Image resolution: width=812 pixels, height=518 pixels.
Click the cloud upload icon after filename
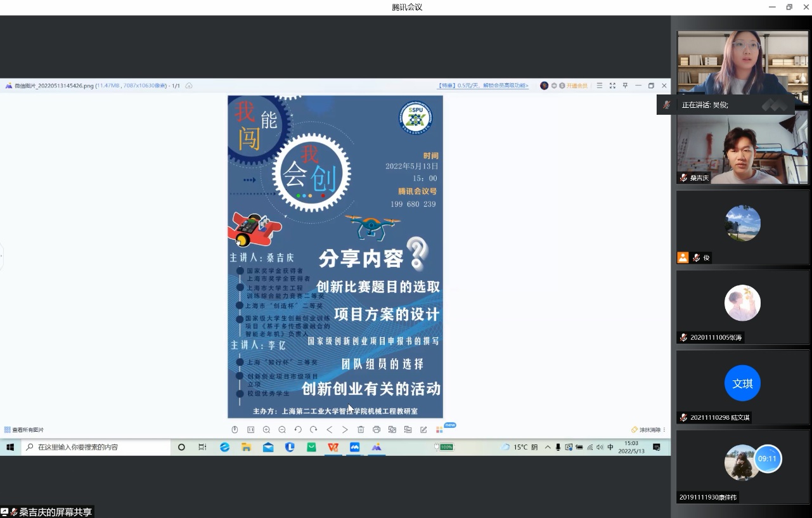pyautogui.click(x=189, y=86)
